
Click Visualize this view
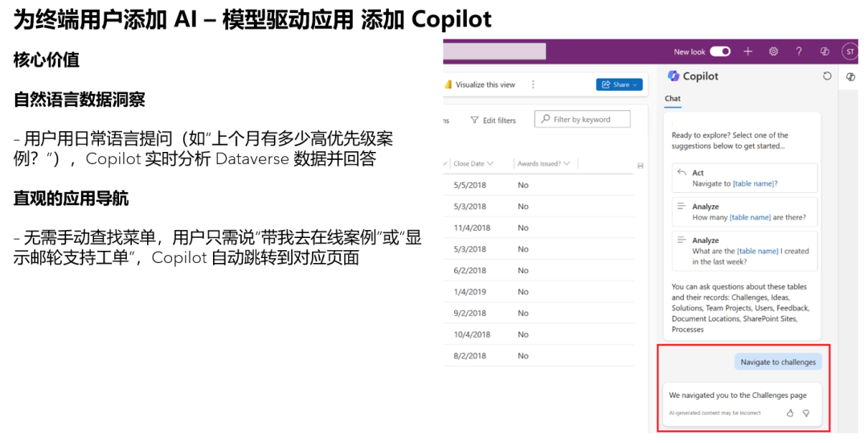pos(485,84)
